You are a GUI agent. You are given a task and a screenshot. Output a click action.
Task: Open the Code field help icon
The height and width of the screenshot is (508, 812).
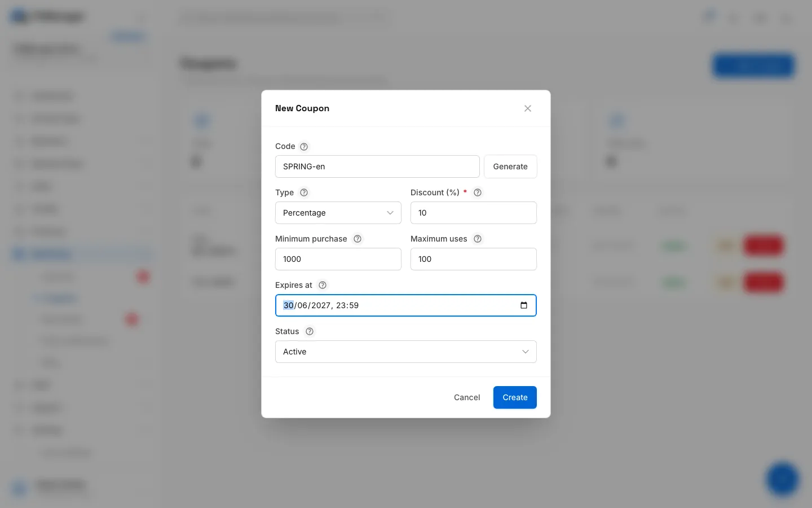point(304,147)
